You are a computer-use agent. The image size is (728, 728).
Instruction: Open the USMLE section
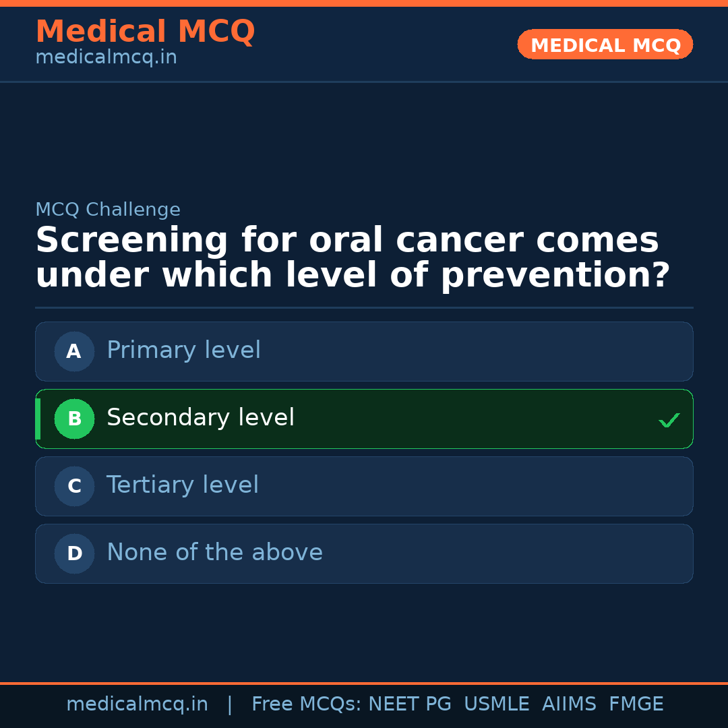(497, 704)
